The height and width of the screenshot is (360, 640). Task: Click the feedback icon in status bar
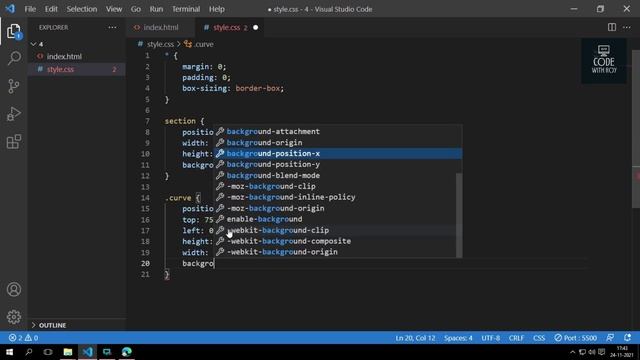coord(610,338)
